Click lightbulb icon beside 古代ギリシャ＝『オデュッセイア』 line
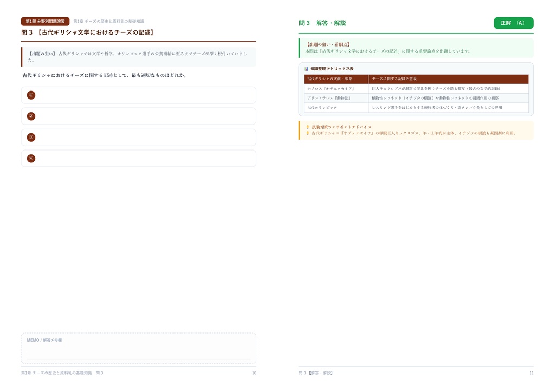Viewport: 555px width, 392px height. pyautogui.click(x=308, y=133)
